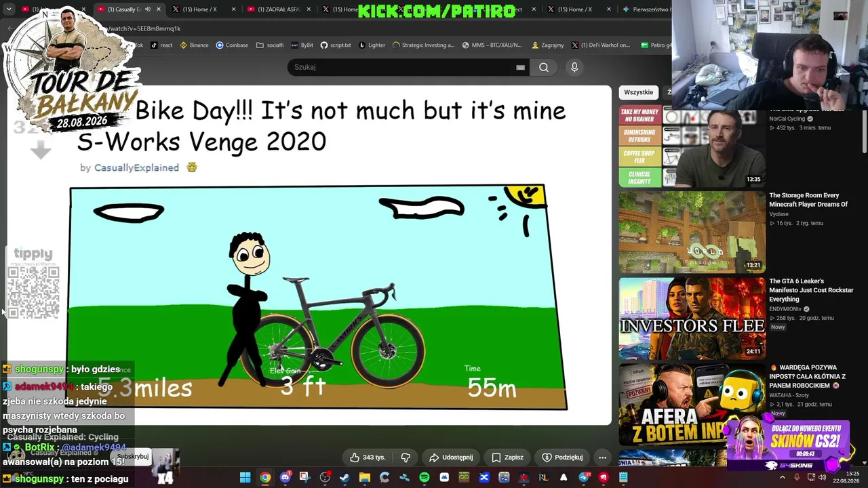
Task: Open the Binance bookmark
Action: pyautogui.click(x=194, y=45)
